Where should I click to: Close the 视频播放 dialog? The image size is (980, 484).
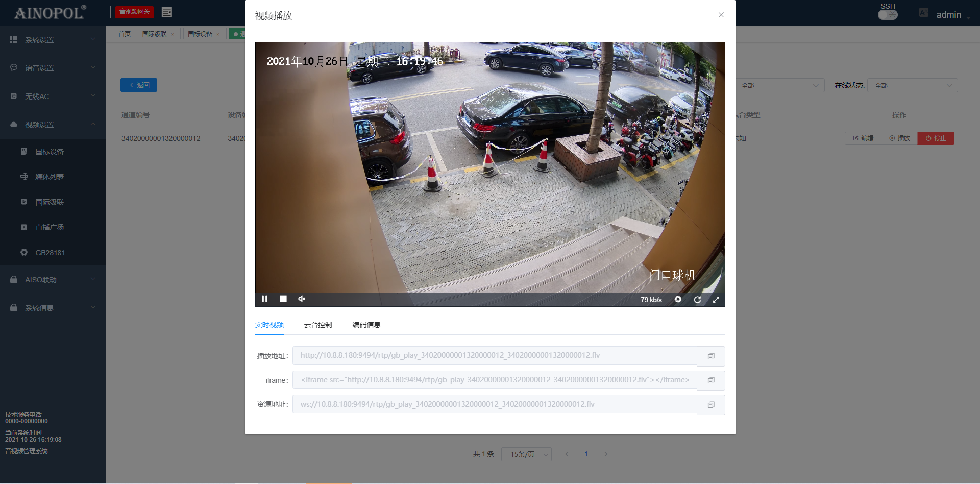tap(721, 15)
